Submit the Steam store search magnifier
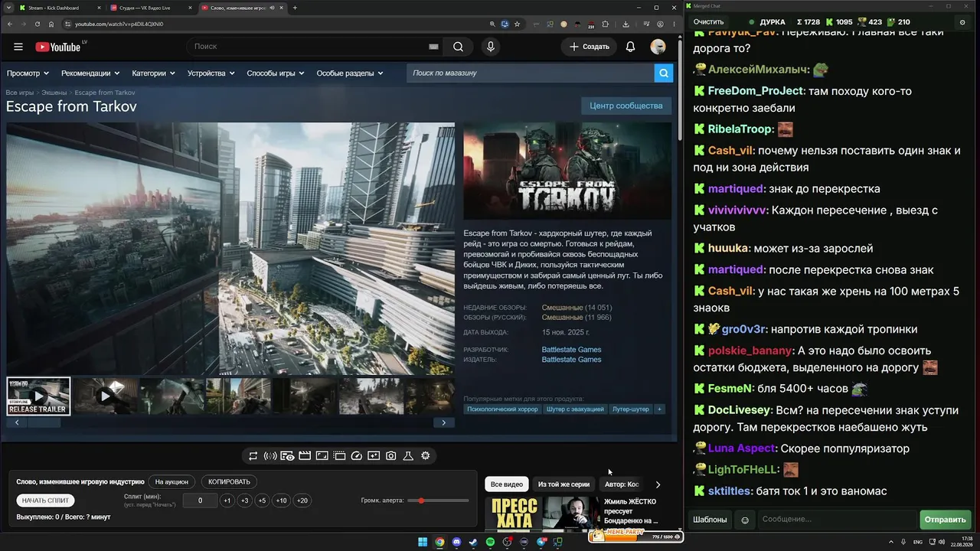The width and height of the screenshot is (980, 551). [663, 73]
